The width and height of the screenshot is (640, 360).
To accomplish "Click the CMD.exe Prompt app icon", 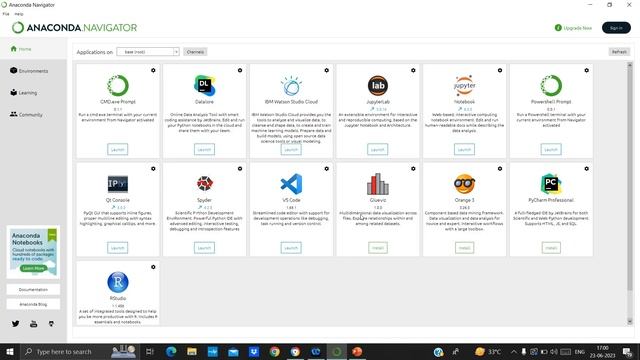I will click(118, 85).
